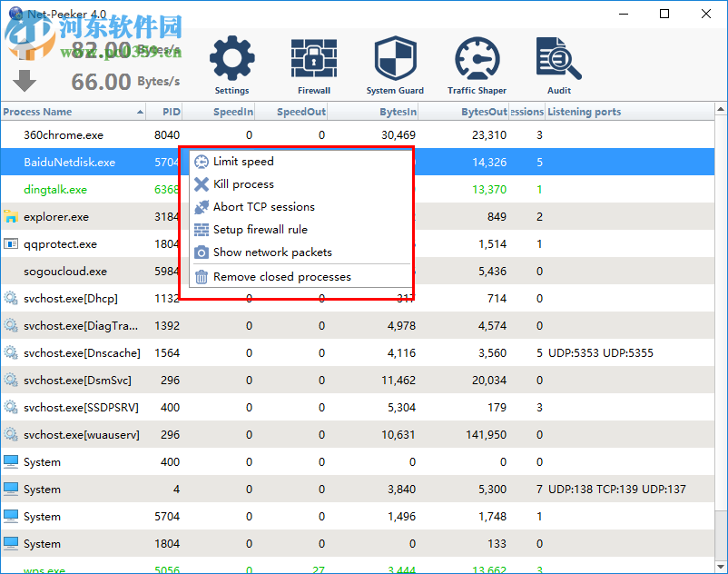
Task: Click the monitor icon beside the first System entry
Action: [10, 461]
